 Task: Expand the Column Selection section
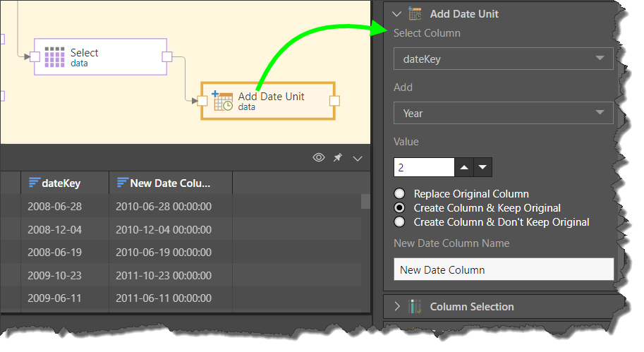(397, 307)
